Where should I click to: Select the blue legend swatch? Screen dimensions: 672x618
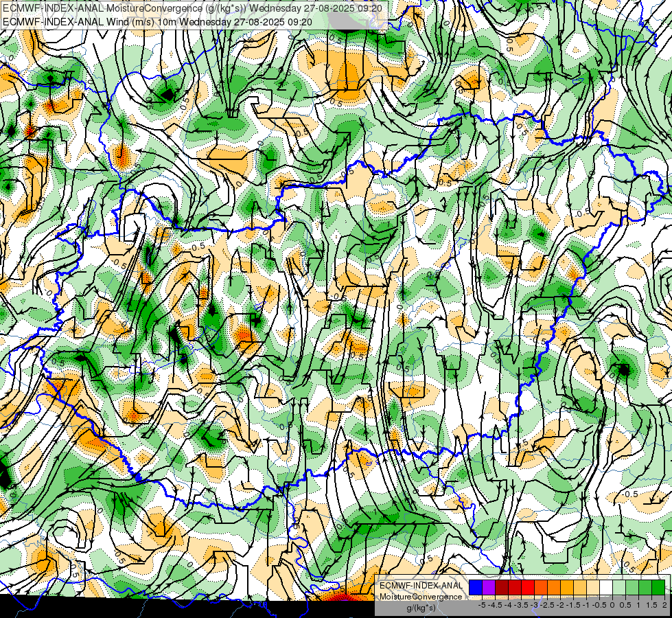click(x=476, y=587)
